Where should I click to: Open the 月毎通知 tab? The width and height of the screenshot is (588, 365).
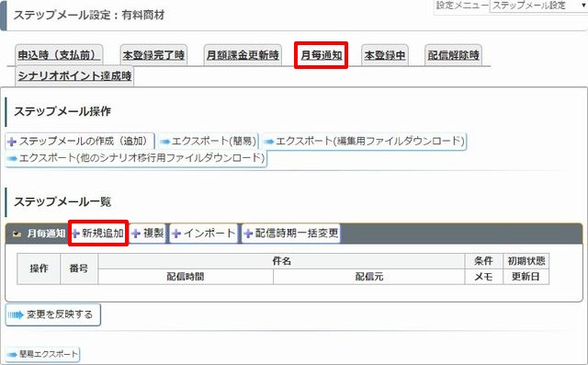click(321, 55)
